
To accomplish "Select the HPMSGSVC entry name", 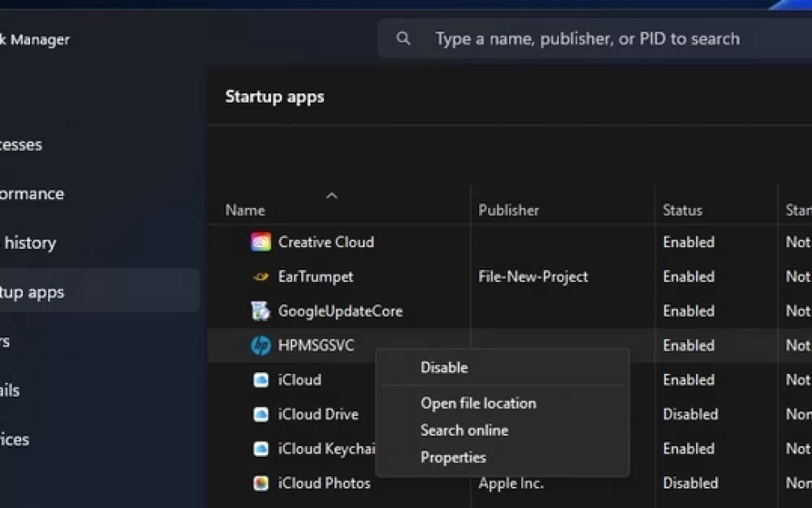I will point(316,345).
